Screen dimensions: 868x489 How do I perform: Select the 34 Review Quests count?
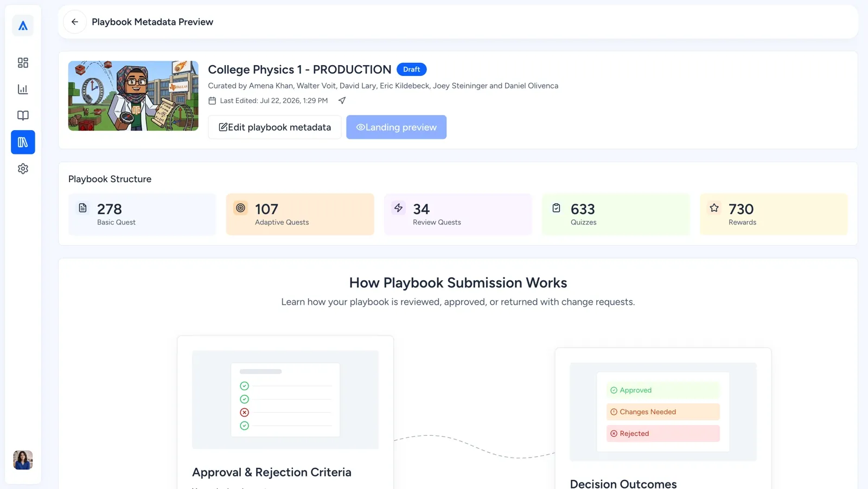(x=421, y=209)
